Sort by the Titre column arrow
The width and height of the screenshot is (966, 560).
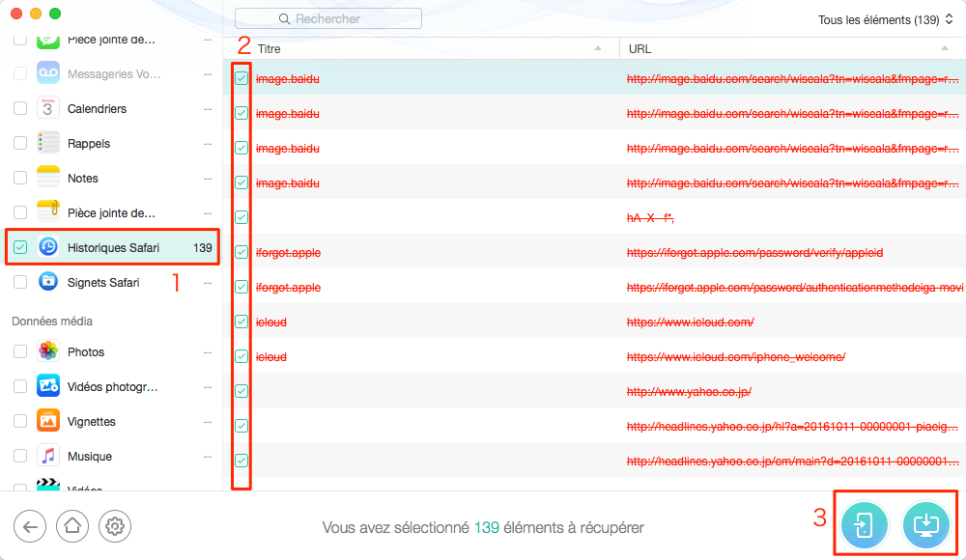(x=598, y=48)
